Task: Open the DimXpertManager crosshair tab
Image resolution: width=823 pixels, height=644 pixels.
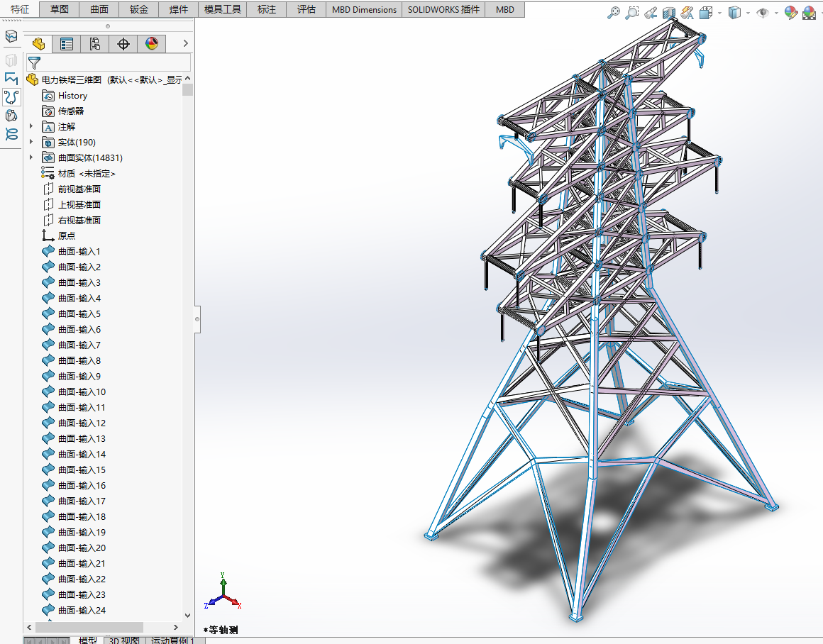Action: [123, 44]
